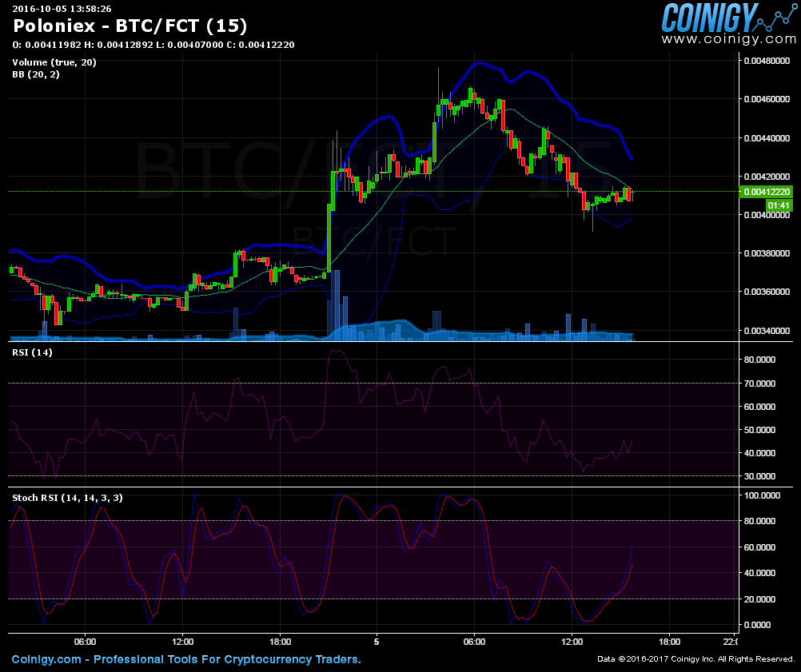The height and width of the screenshot is (672, 801).
Task: Click the Data ©2016-2017 Coinigy Inc. copyright notice
Action: coord(695,660)
